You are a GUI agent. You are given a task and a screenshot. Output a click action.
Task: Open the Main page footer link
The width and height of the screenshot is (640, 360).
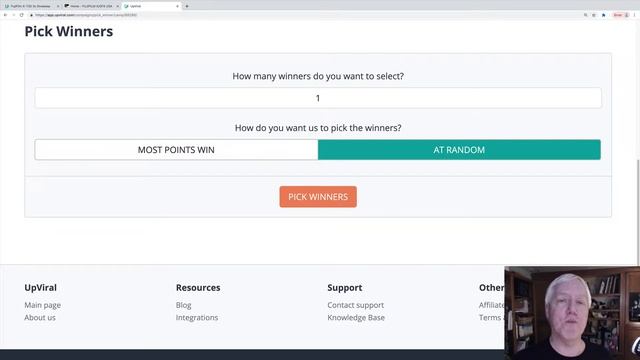coord(42,305)
